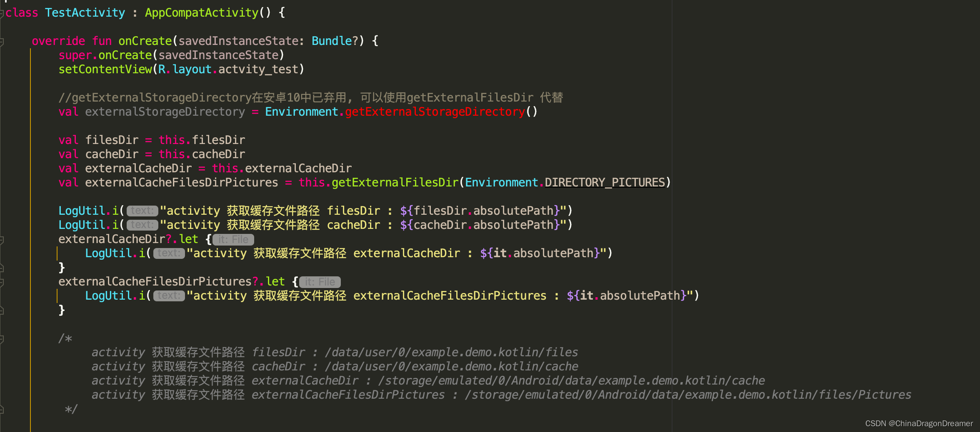Image resolution: width=980 pixels, height=432 pixels.
Task: Click the comment path ending in files/Pictures
Action: tap(688, 395)
